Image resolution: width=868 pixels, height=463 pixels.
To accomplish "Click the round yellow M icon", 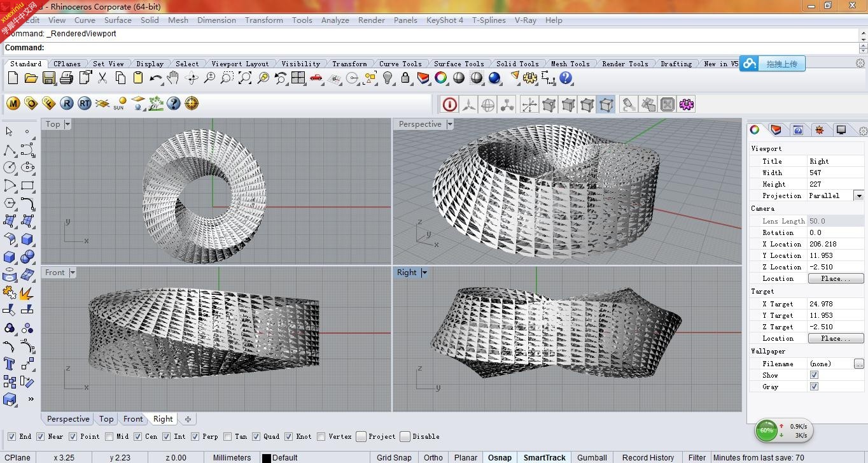I will (13, 103).
